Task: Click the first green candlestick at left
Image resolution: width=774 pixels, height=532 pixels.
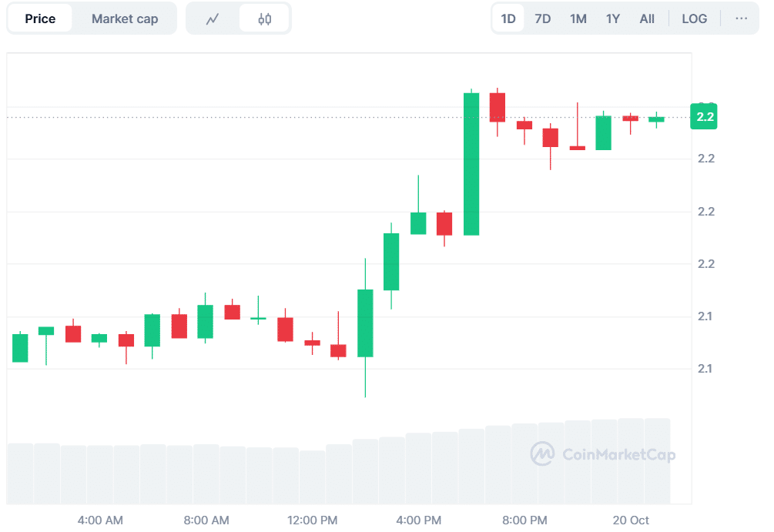Action: 20,347
